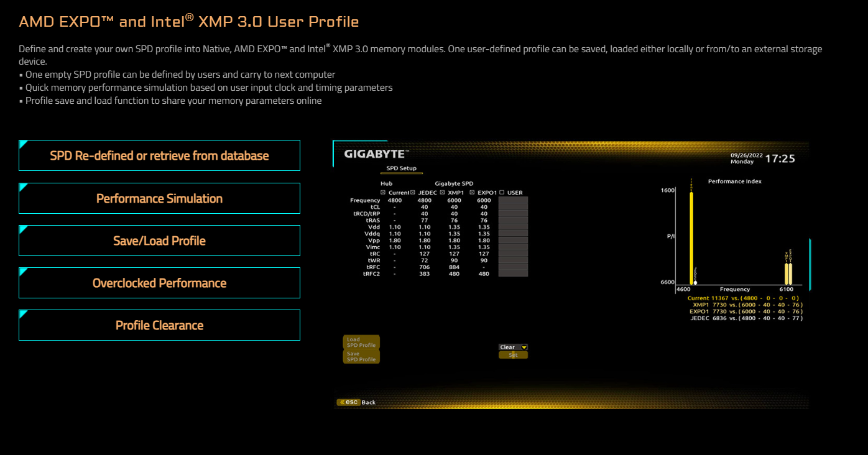Click the USER Frequency input field

pyautogui.click(x=513, y=200)
